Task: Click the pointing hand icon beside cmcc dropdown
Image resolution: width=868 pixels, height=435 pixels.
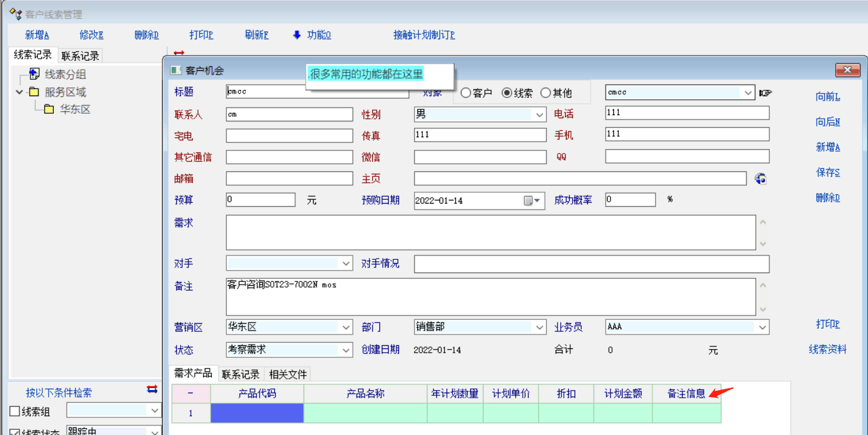Action: [x=766, y=93]
